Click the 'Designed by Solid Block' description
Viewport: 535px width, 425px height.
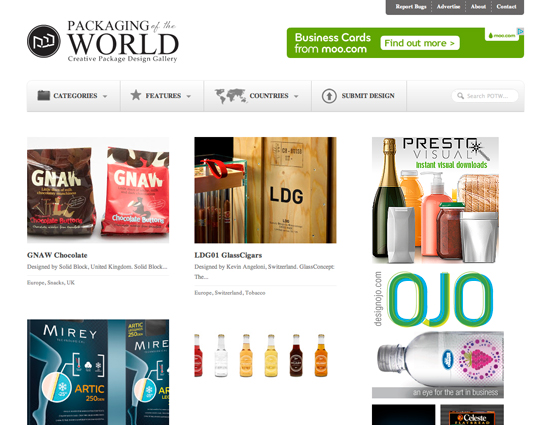97,267
